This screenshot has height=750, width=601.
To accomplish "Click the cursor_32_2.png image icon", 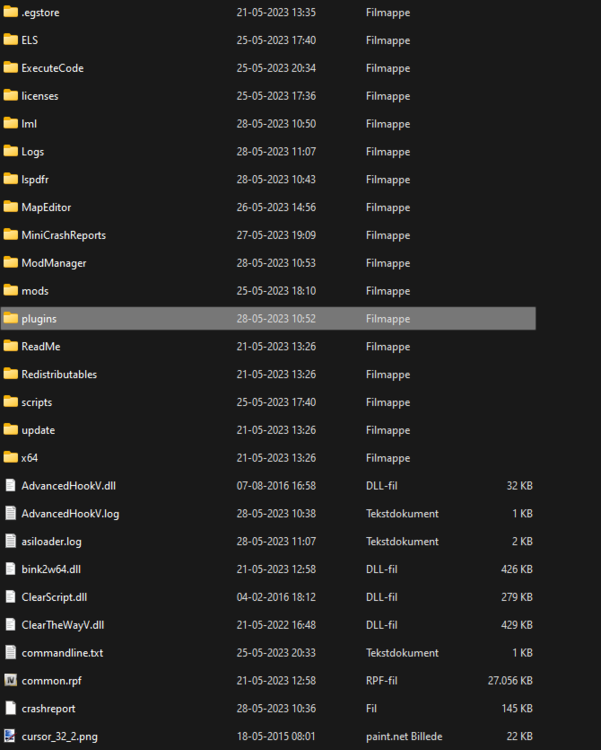I will click(10, 736).
